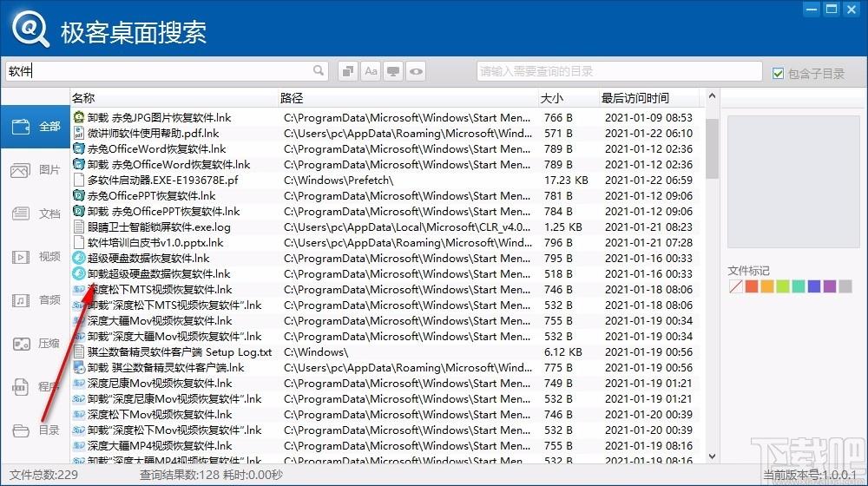Click icon of 卸载 赤兔OfficeWord恢复软件.lnk
This screenshot has height=486, width=868.
(x=79, y=164)
